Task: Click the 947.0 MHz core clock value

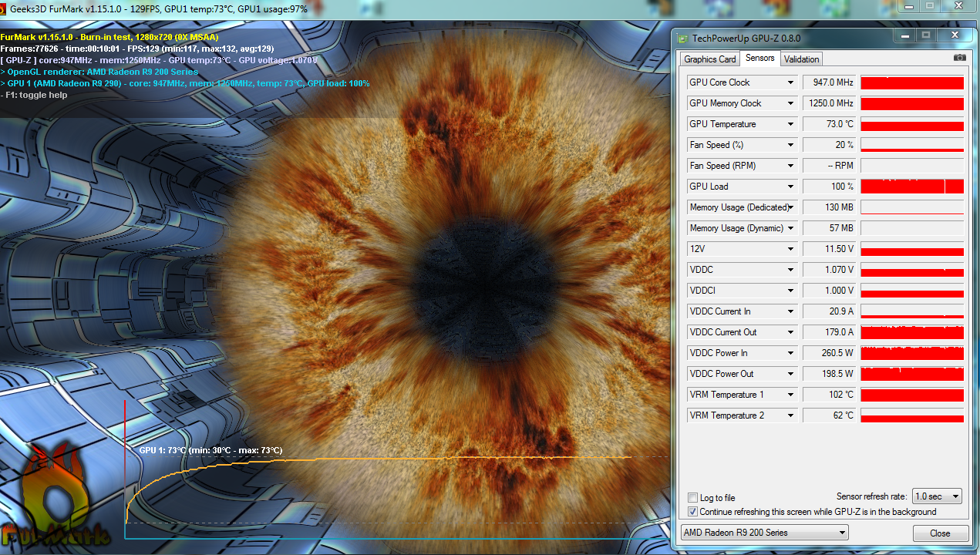Action: point(829,82)
